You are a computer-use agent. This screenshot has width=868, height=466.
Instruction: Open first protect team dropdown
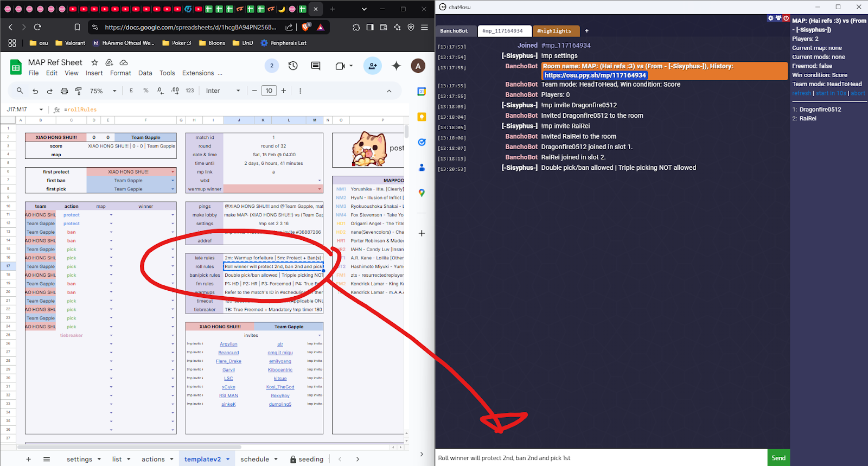click(173, 172)
